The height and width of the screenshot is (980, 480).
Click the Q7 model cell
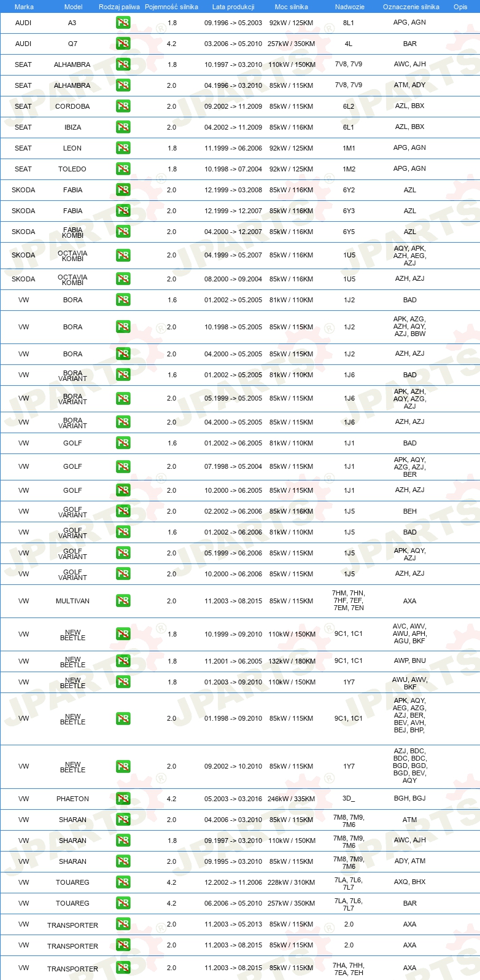point(72,44)
